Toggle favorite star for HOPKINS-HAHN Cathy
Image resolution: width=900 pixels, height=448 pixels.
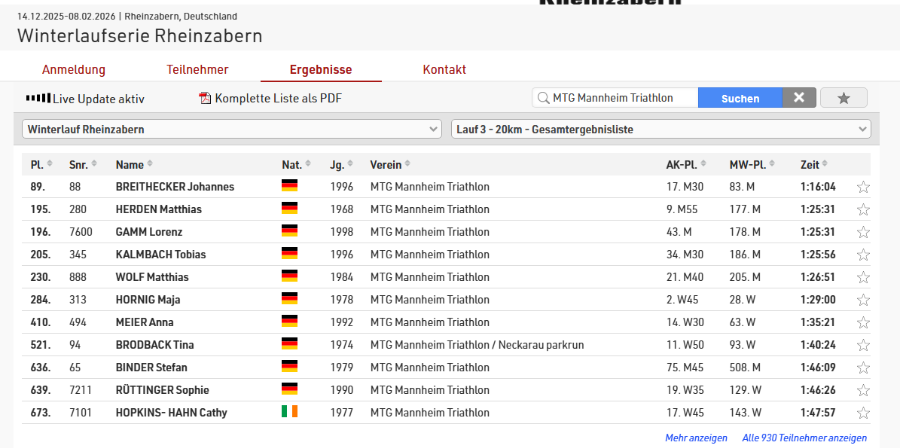(x=863, y=413)
